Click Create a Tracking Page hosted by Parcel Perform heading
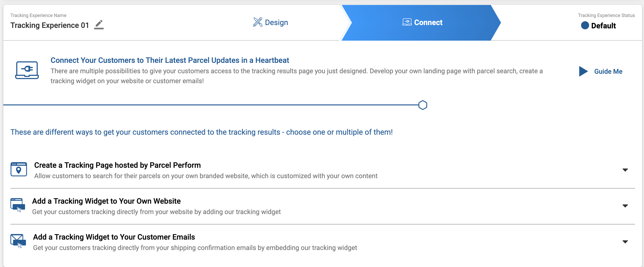Screen dimensions: 644x267 117,165
